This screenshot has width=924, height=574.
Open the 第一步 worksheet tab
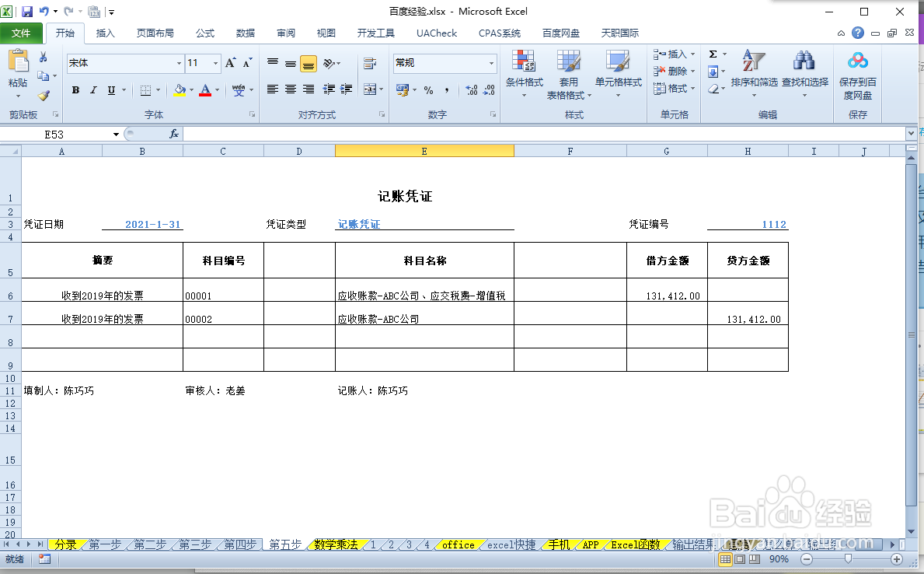click(x=105, y=544)
